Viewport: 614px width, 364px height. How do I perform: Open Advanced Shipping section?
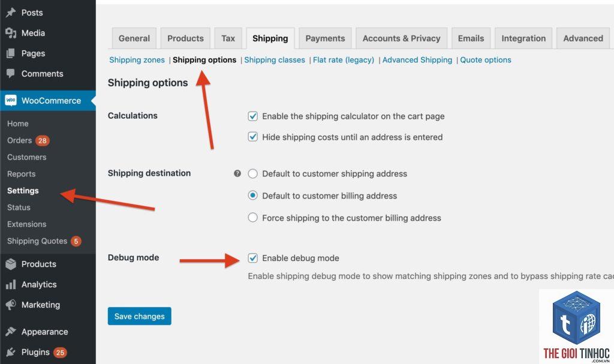click(417, 60)
